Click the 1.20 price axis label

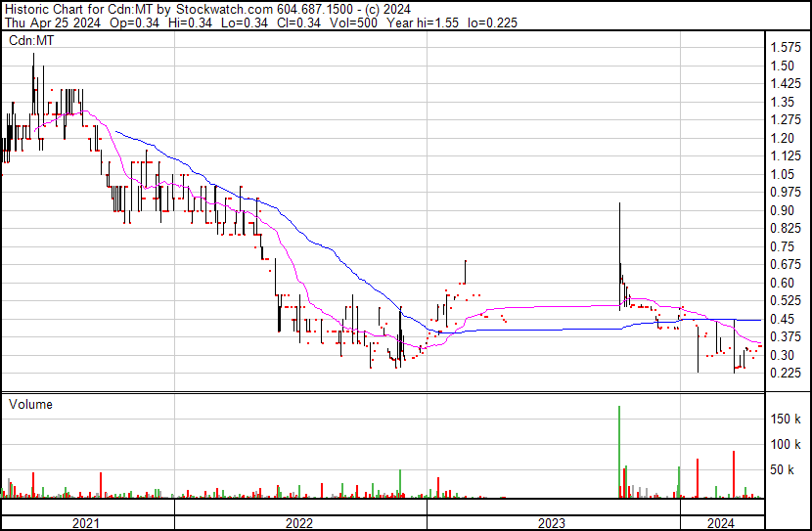point(782,138)
